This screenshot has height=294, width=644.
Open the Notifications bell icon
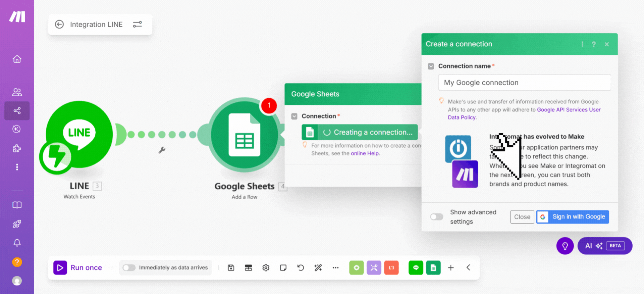(x=17, y=243)
